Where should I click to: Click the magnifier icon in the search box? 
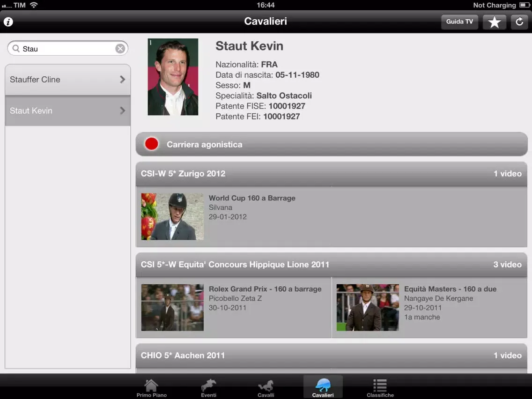pos(15,49)
